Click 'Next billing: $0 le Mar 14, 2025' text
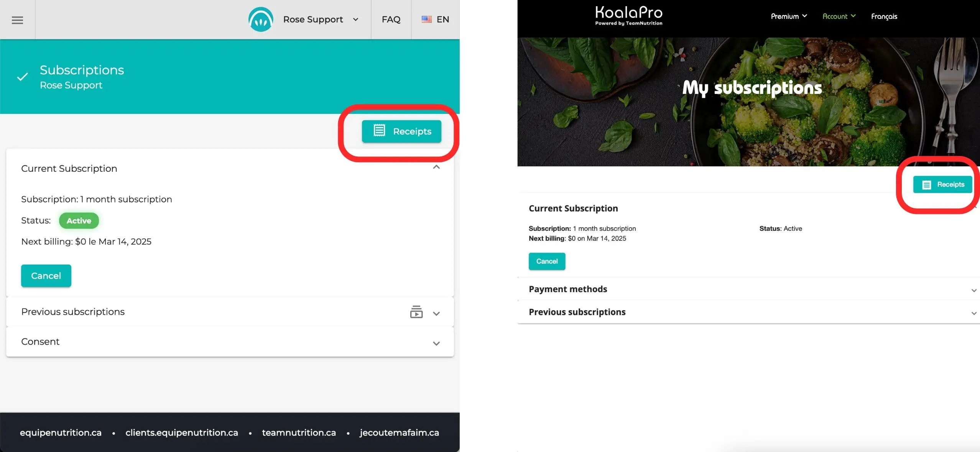Image resolution: width=980 pixels, height=452 pixels. tap(86, 242)
